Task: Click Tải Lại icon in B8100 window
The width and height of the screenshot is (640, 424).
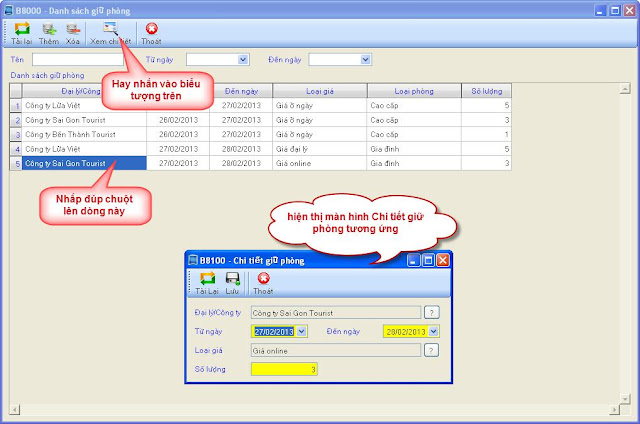Action: (x=207, y=279)
